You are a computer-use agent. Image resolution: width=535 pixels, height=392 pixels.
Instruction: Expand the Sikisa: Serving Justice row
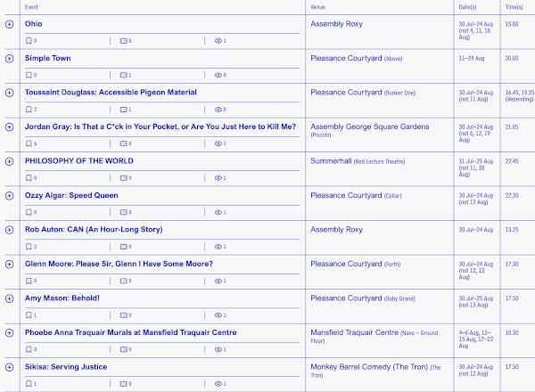coord(10,367)
